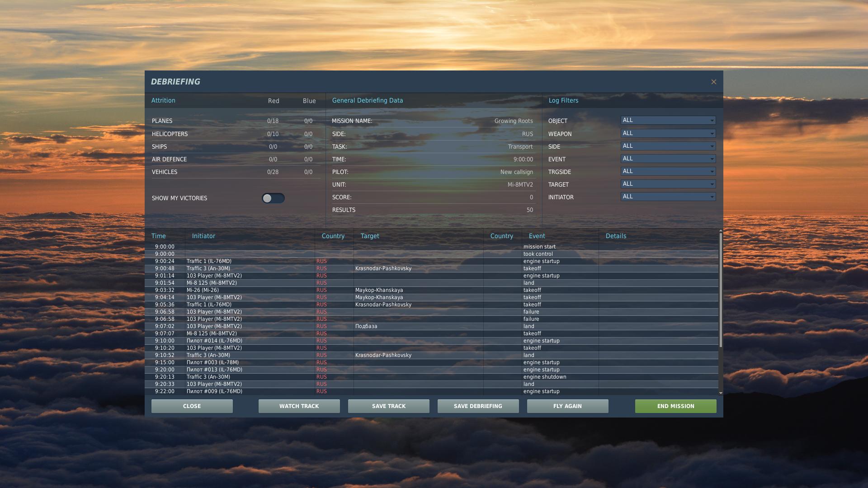Click the green End Mission button
Viewport: 868px width, 488px height.
(x=675, y=406)
